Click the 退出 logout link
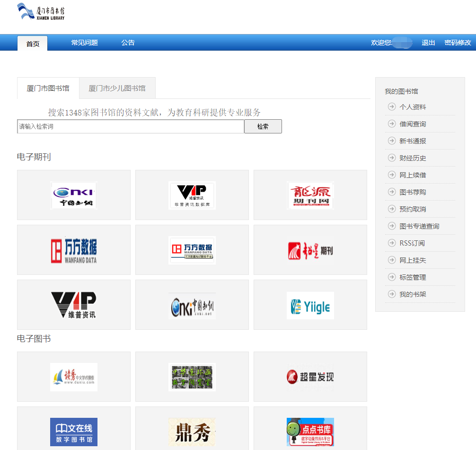476x450 pixels. click(428, 43)
